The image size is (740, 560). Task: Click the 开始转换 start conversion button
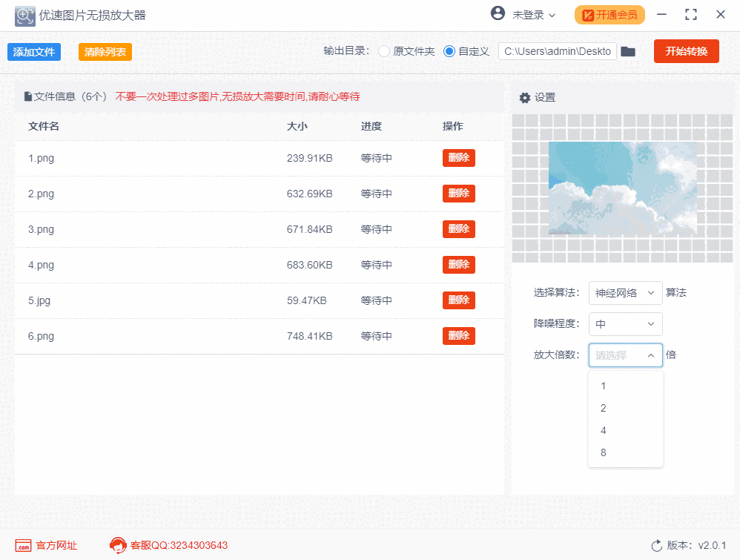point(686,51)
